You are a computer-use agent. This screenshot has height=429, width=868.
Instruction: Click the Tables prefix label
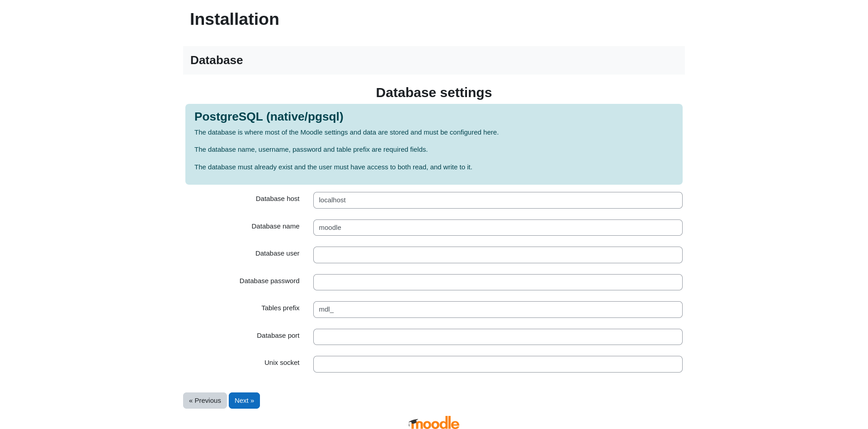point(280,308)
